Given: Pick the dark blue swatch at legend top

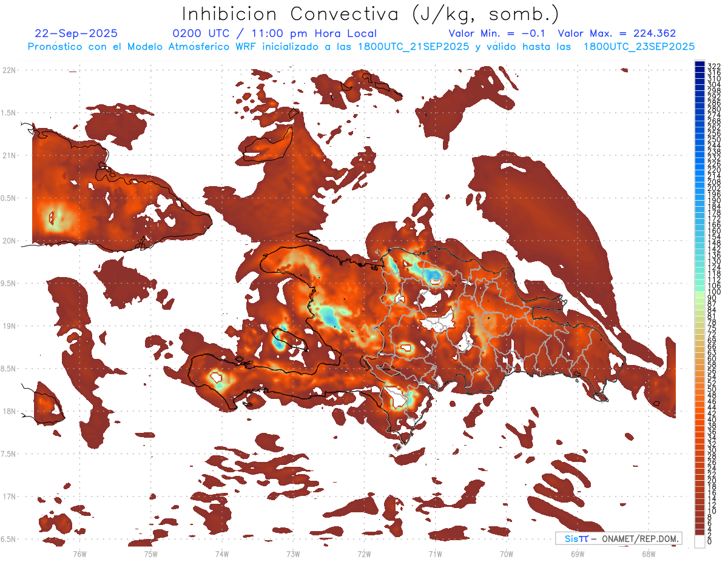Looking at the screenshot, I should click(x=699, y=65).
